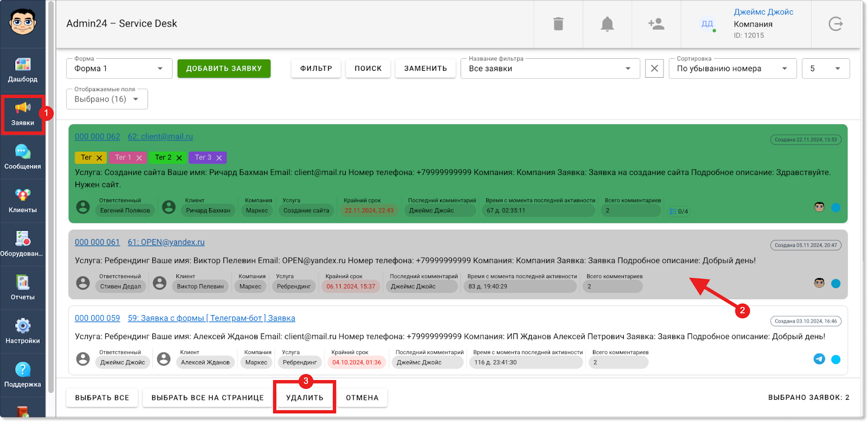
Task: Click ОТМЕНА button
Action: tap(362, 398)
